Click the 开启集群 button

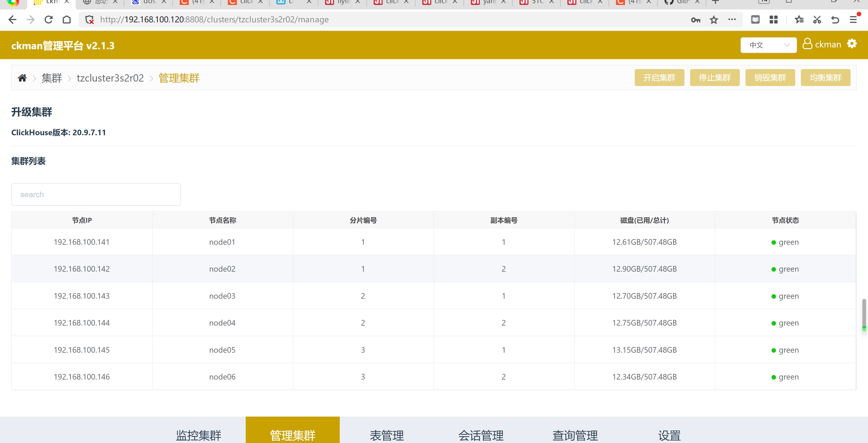click(x=659, y=78)
